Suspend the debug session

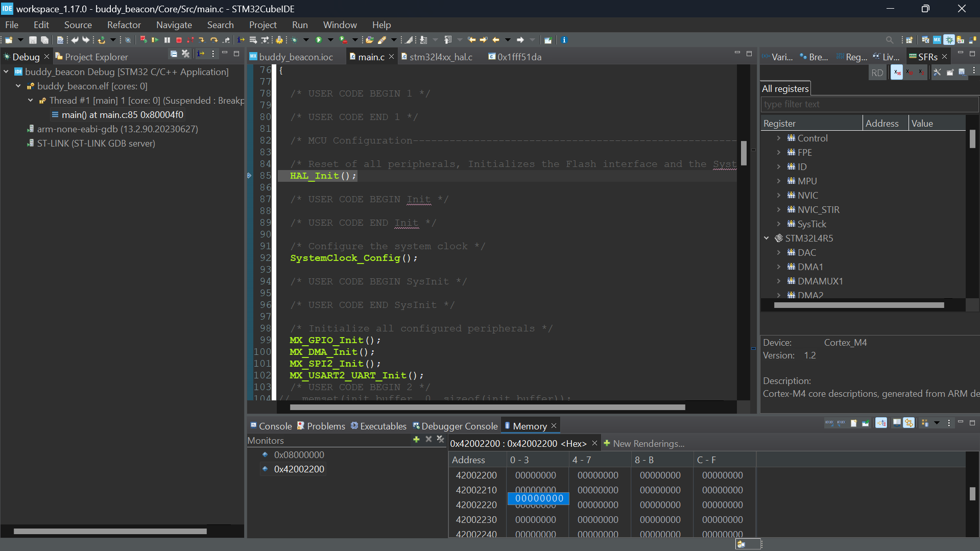(167, 40)
